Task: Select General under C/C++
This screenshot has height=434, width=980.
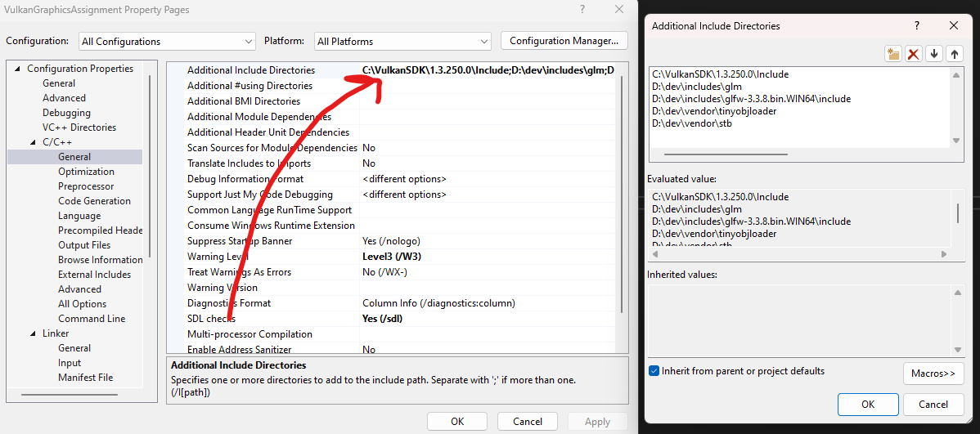Action: point(74,157)
